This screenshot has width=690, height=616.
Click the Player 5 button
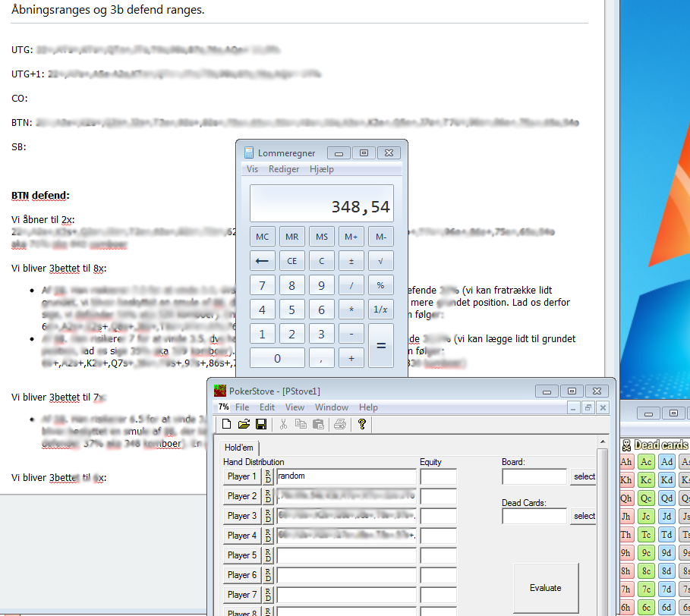coord(242,555)
